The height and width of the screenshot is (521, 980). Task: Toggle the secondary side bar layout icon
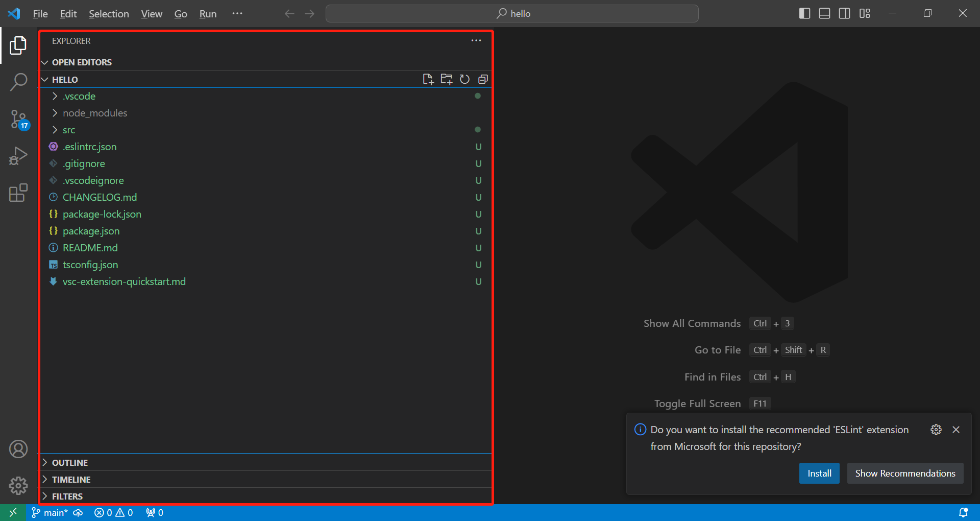[844, 14]
